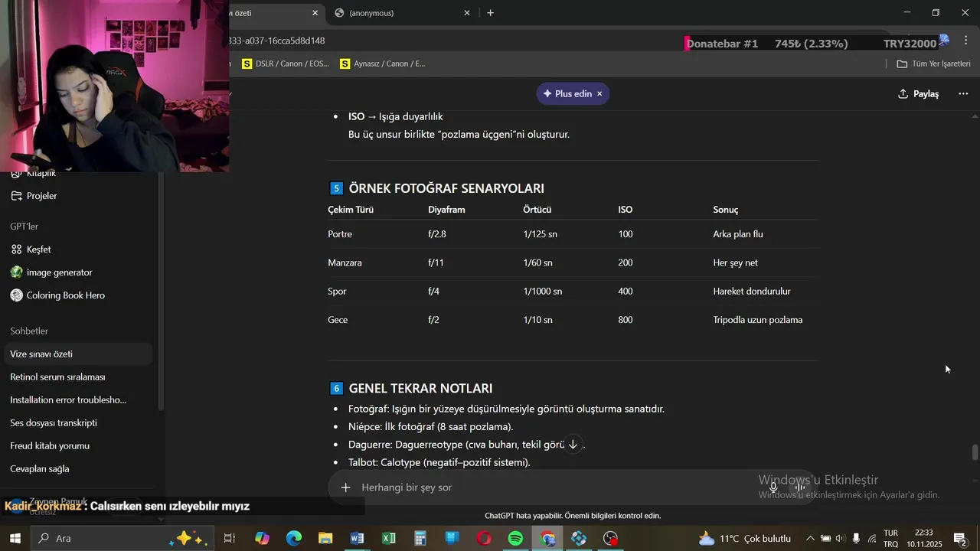Click the browser address bar URL
This screenshot has width=980, height=551.
(x=277, y=41)
